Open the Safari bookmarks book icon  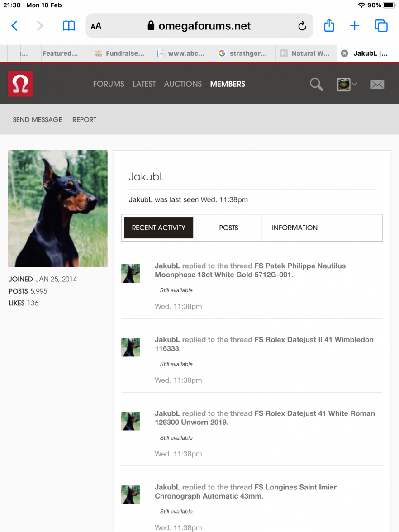click(69, 26)
